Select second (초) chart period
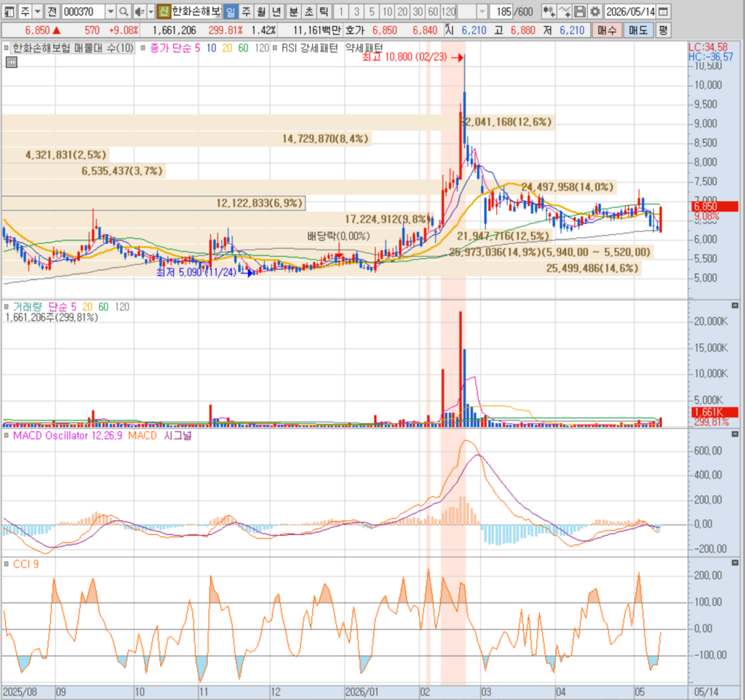Viewport: 745px width, 700px height. 308,12
